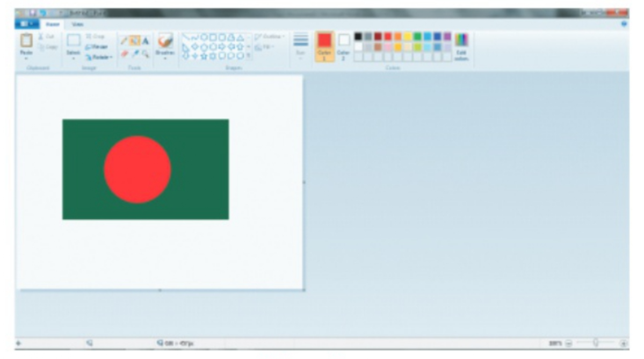
Task: Select the Eraser tool
Action: pos(124,54)
